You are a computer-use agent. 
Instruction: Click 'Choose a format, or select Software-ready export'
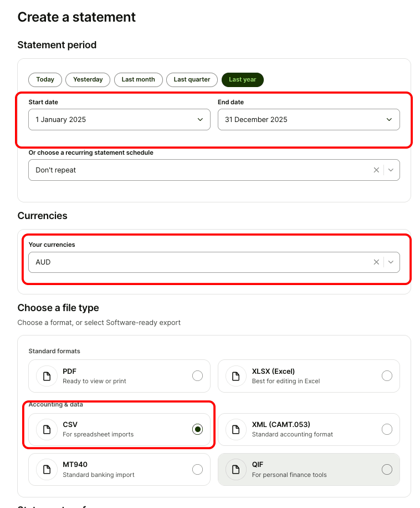(x=99, y=323)
